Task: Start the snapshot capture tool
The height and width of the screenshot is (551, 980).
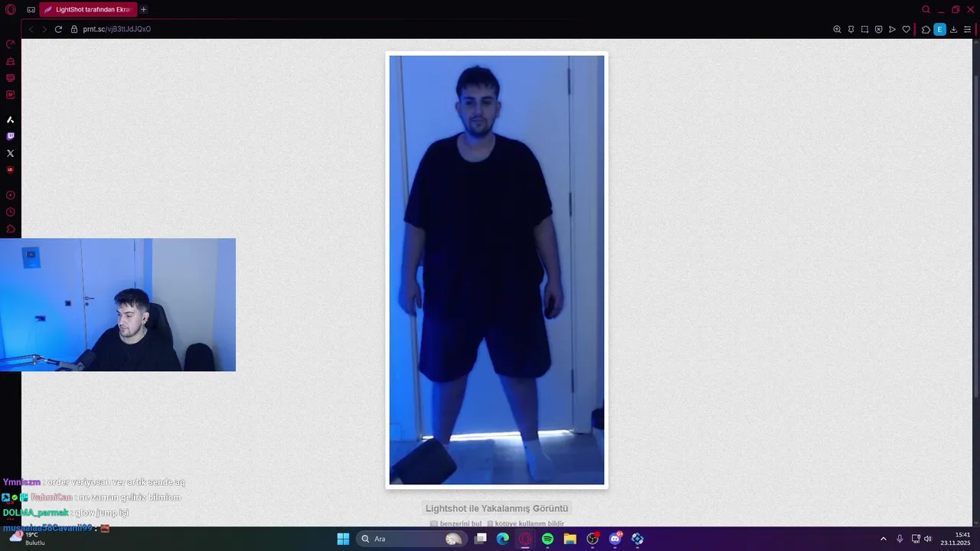Action: (864, 29)
